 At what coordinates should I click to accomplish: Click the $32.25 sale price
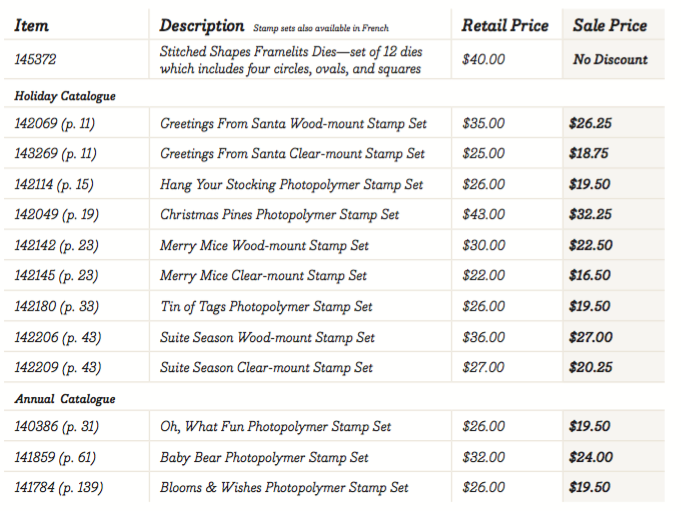(x=590, y=215)
